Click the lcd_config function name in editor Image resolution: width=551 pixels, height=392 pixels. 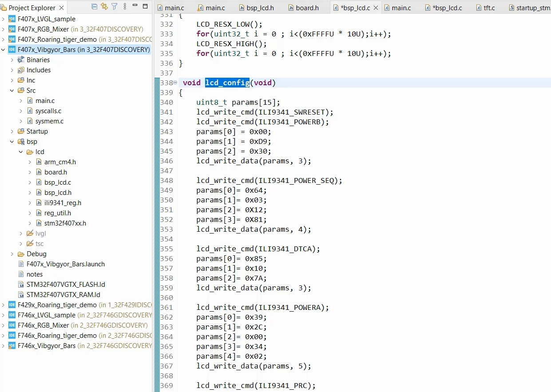point(227,83)
